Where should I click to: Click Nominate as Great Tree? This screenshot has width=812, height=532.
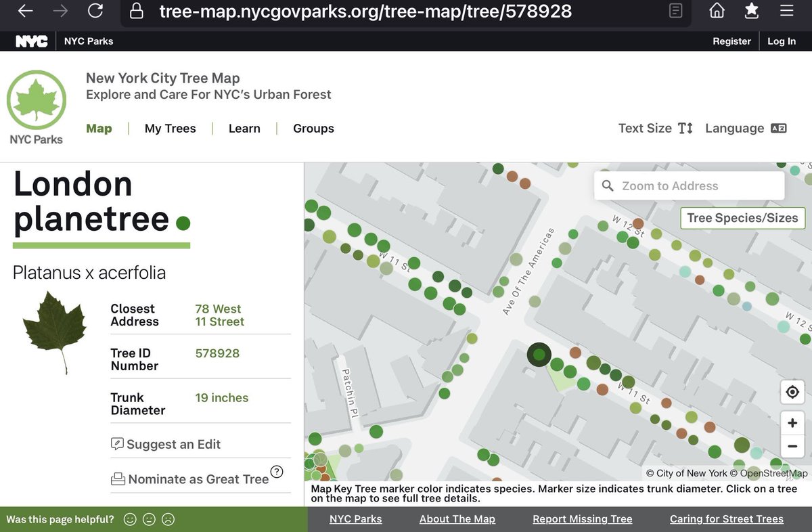190,479
